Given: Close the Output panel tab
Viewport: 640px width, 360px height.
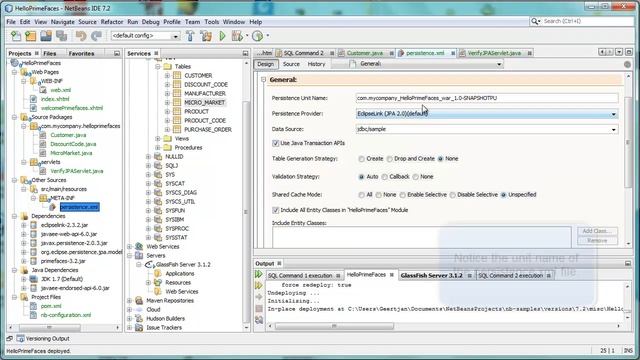Looking at the screenshot, I should [x=279, y=263].
